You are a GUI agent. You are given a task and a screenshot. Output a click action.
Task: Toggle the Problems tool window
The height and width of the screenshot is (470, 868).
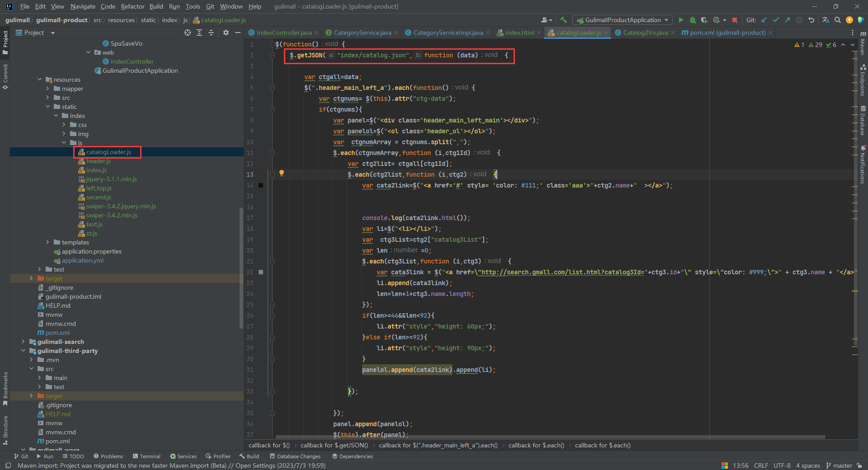[108, 456]
